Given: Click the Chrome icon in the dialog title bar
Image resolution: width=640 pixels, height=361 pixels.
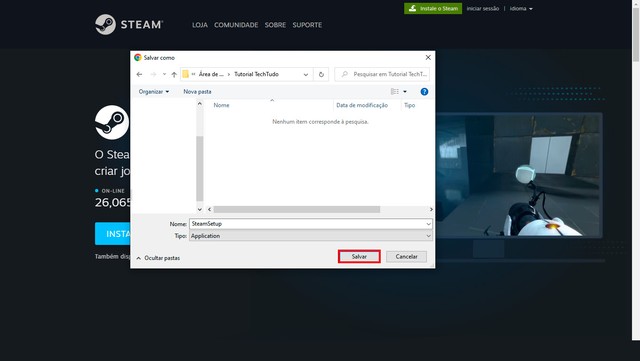Looking at the screenshot, I should [138, 58].
